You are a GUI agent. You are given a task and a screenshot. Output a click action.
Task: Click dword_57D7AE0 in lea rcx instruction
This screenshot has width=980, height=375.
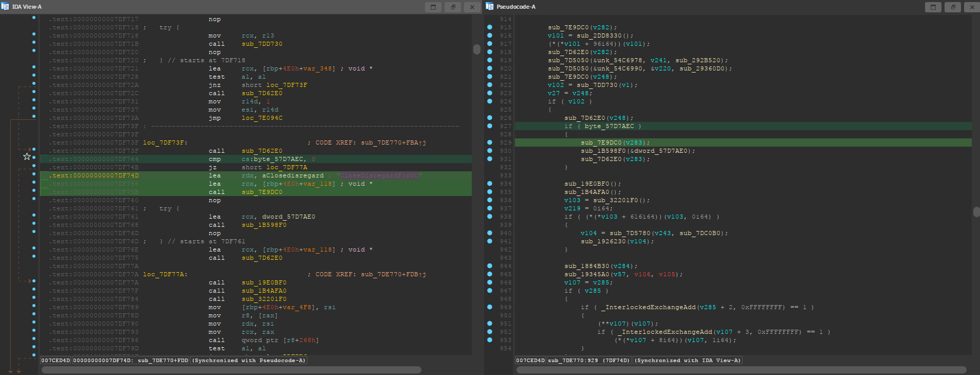[289, 217]
